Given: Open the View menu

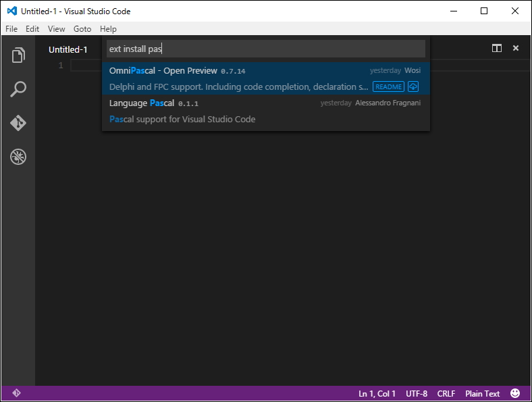Looking at the screenshot, I should click(56, 29).
